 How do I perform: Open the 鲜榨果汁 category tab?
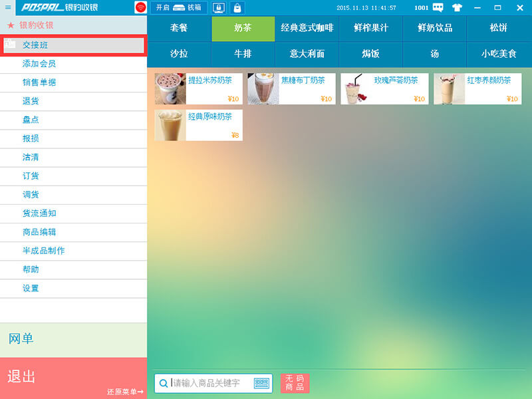point(370,29)
